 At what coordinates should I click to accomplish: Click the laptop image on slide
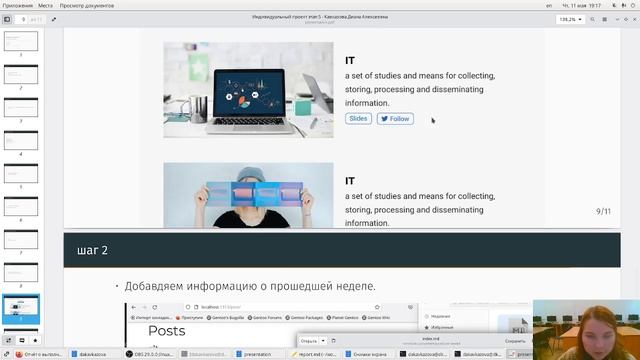[248, 90]
